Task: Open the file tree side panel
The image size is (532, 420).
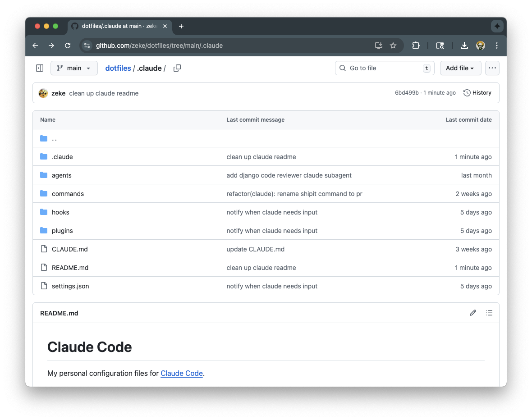Action: click(x=39, y=68)
